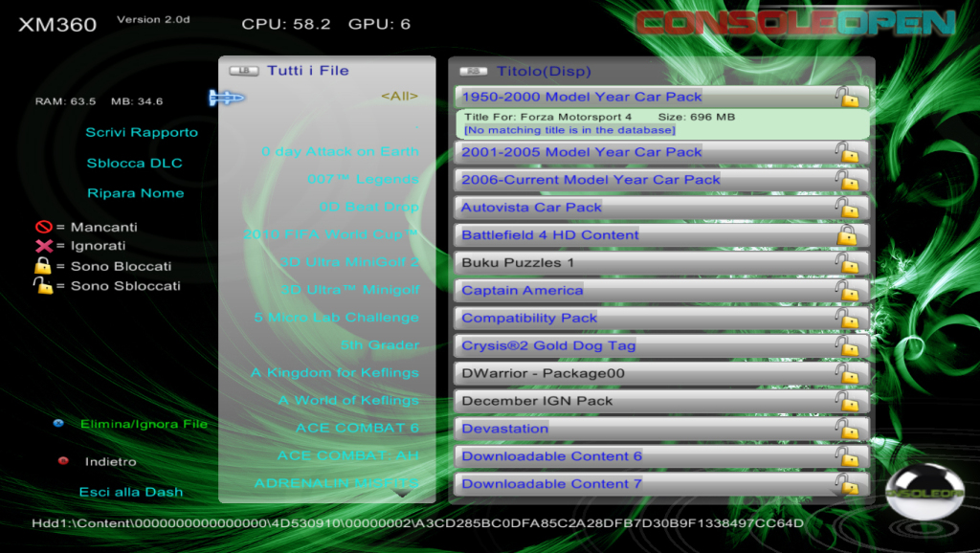
Task: Open the Titolo(Disp) header tab
Action: click(544, 71)
